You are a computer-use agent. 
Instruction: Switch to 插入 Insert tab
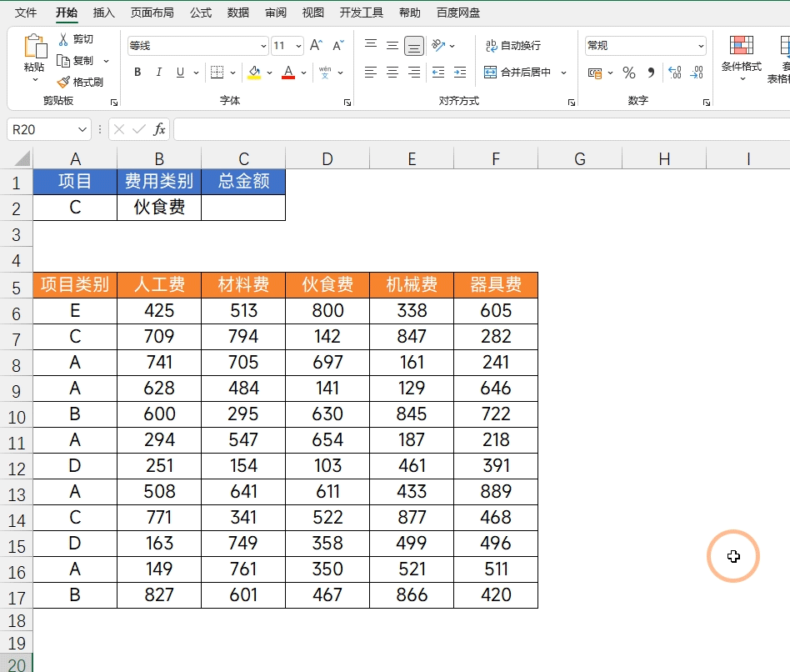pos(104,13)
